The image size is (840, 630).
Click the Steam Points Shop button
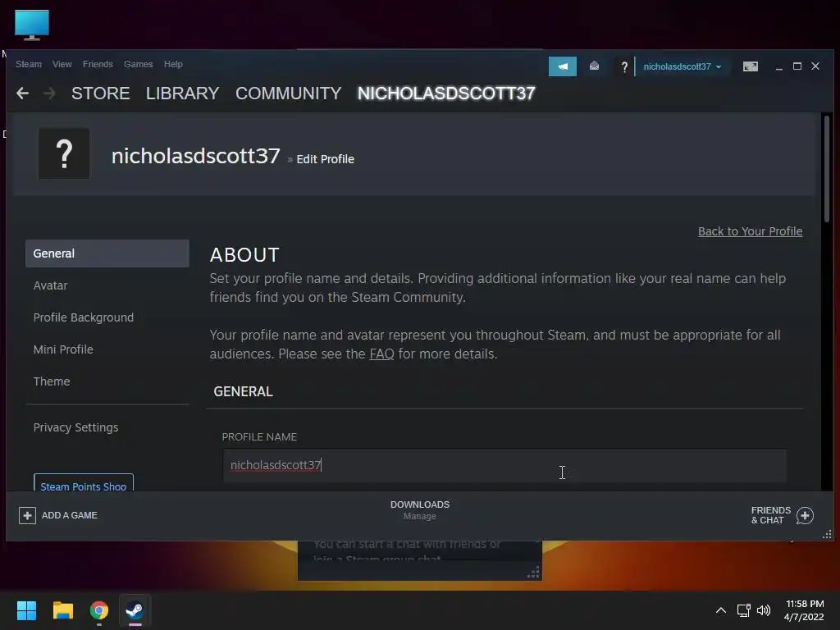pos(84,482)
